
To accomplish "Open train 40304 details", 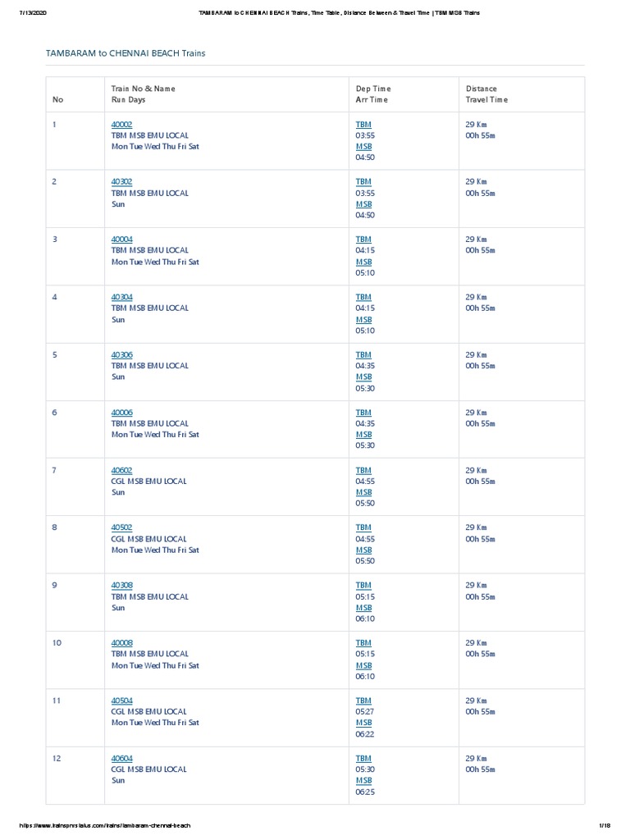I will pos(121,297).
